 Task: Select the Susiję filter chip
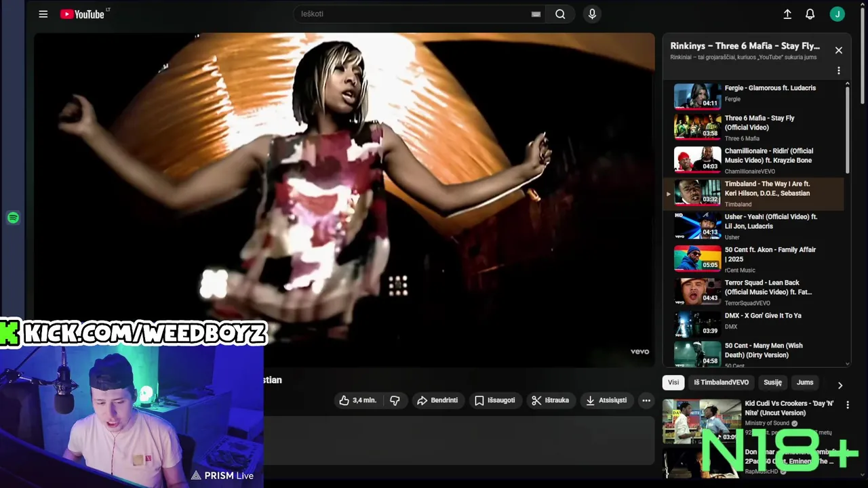click(x=772, y=382)
